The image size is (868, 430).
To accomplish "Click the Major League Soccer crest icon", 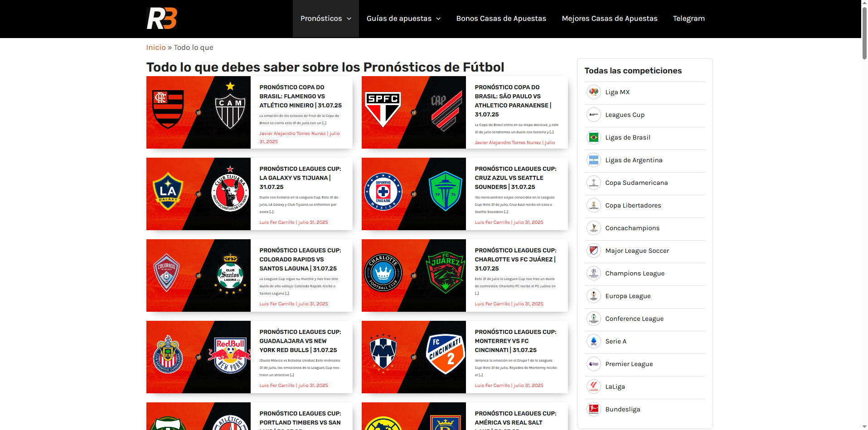I will pyautogui.click(x=594, y=251).
